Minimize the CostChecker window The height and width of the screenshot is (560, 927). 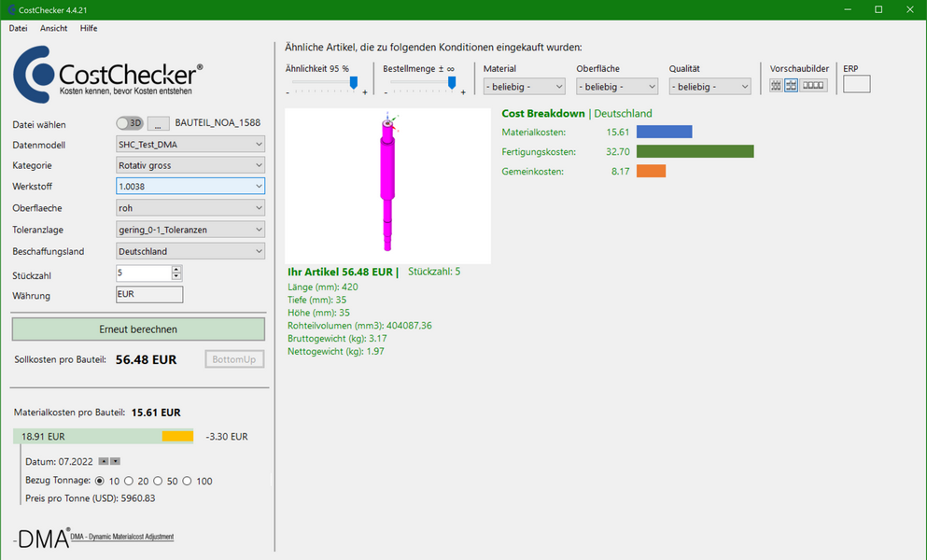(x=848, y=9)
